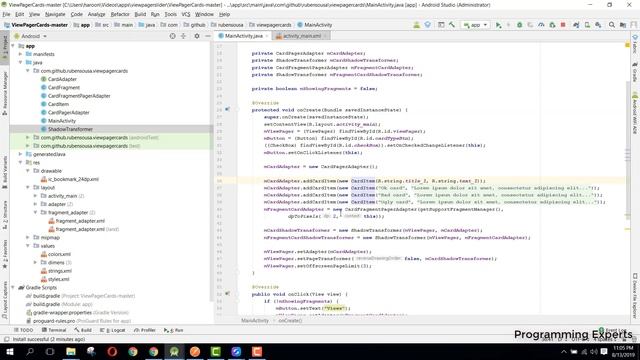640x360 pixels.
Task: Toggle Favorites side panel
Action: [x=4, y=254]
